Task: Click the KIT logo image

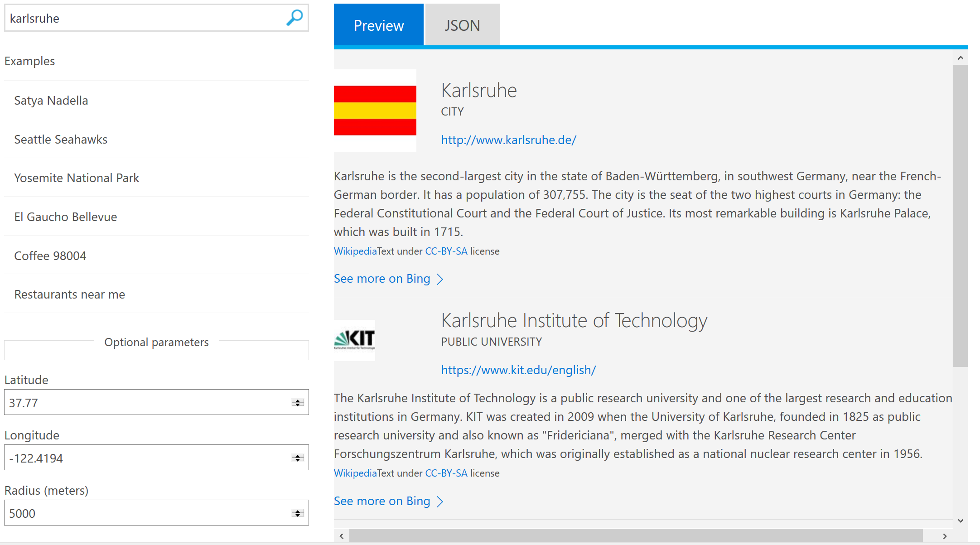Action: [354, 340]
